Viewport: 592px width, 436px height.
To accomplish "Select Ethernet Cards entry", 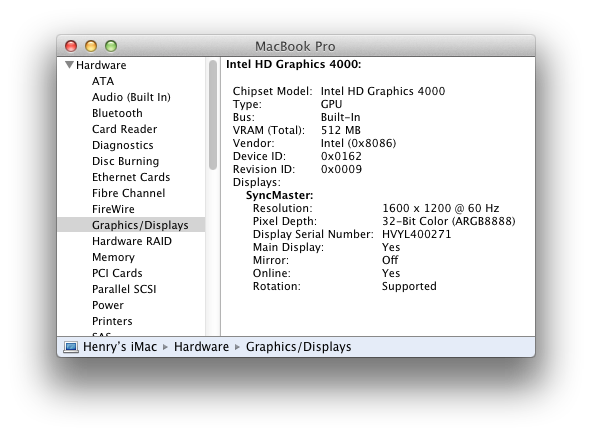I will [x=131, y=177].
